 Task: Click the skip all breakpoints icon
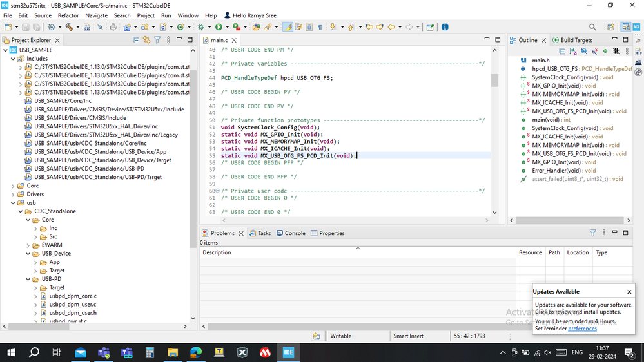pos(100,27)
